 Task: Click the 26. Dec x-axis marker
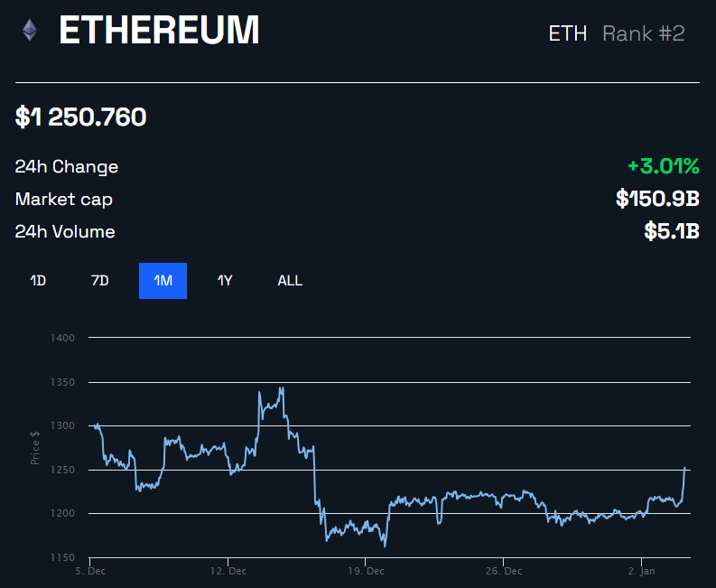(504, 571)
